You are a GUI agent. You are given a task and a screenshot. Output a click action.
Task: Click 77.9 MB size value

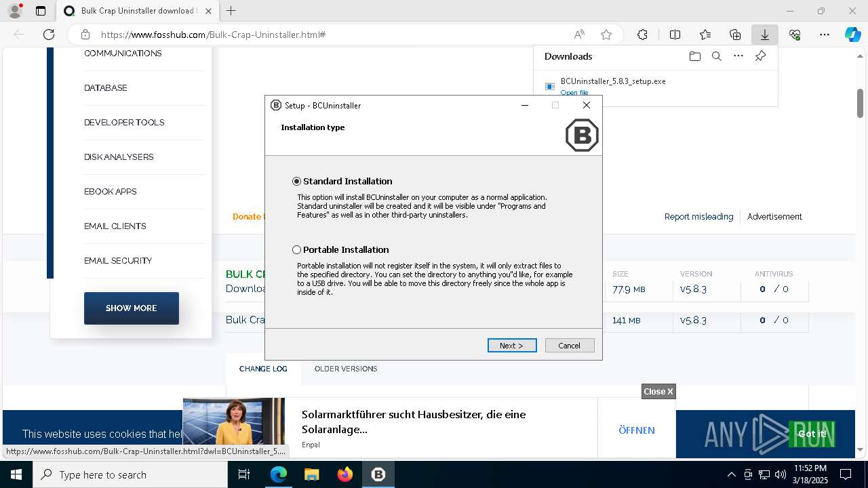click(629, 289)
